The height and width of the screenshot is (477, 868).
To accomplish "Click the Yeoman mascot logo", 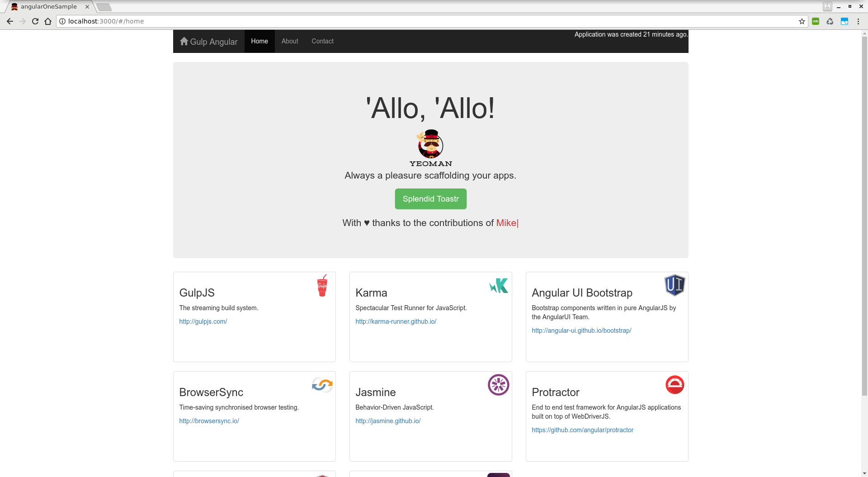I will [x=431, y=148].
